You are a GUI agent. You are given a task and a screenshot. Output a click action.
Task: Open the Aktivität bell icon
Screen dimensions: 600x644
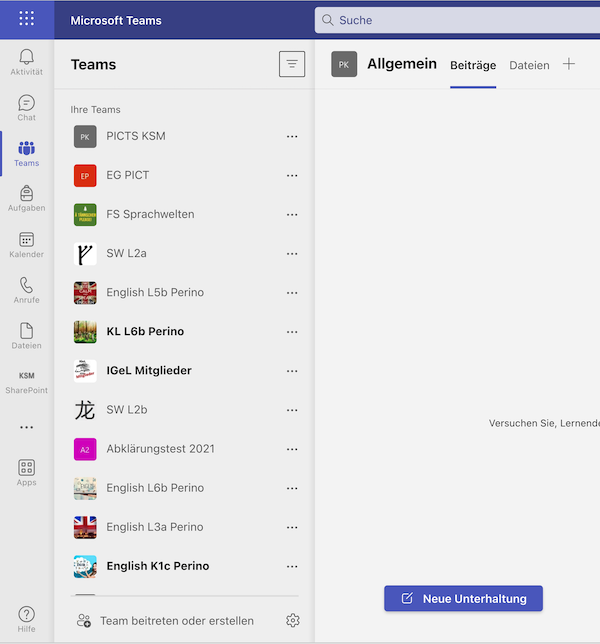[26, 61]
